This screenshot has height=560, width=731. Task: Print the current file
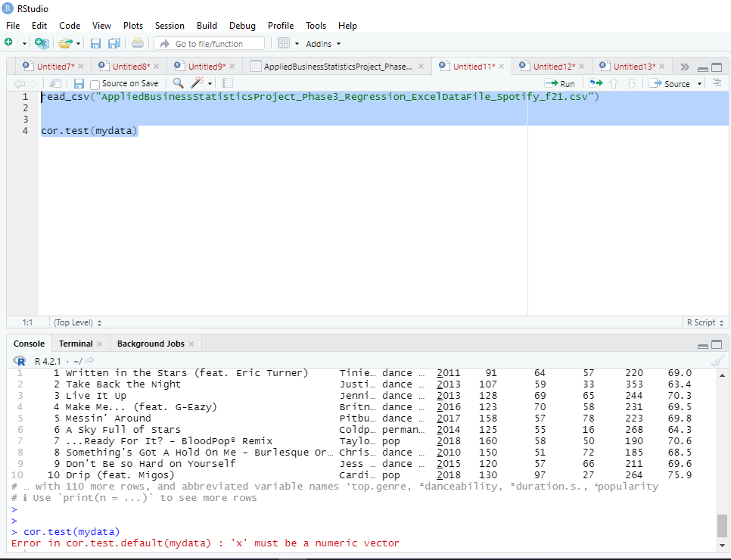pos(137,44)
